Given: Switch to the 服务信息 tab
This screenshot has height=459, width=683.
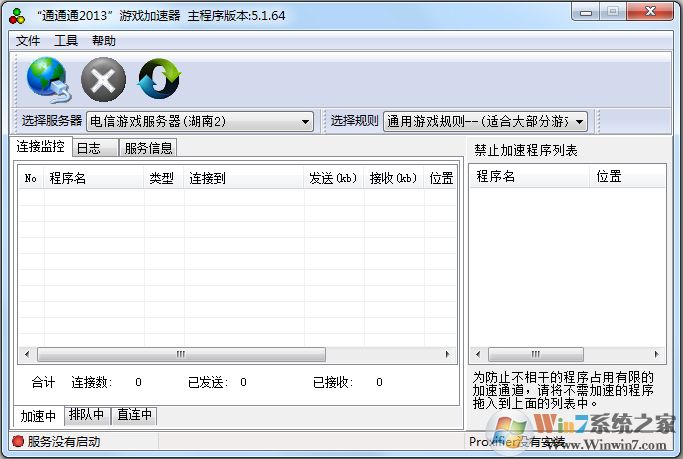Looking at the screenshot, I should pyautogui.click(x=149, y=148).
